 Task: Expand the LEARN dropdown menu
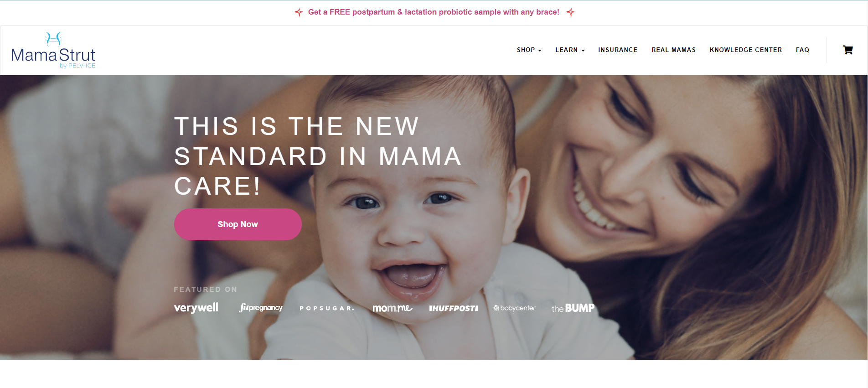(x=570, y=50)
